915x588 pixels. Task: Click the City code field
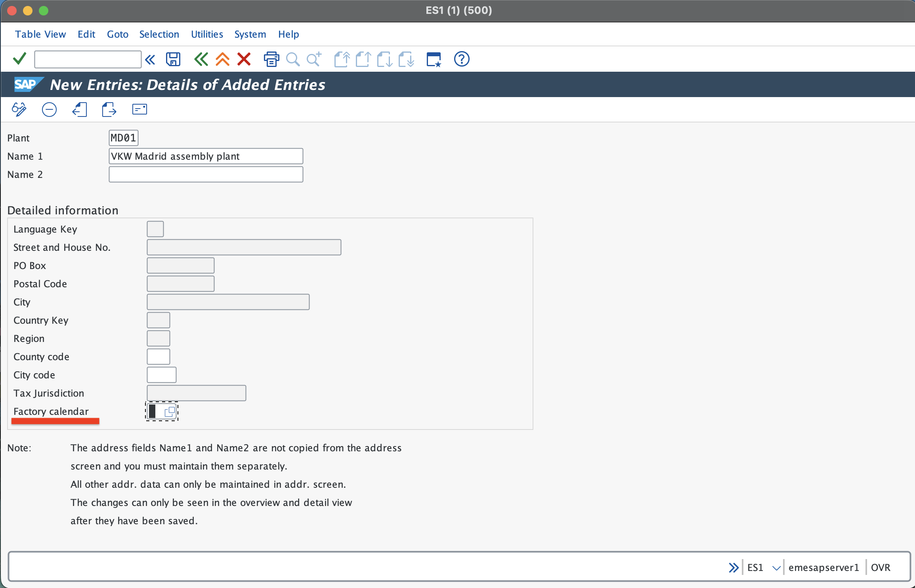[x=162, y=375]
